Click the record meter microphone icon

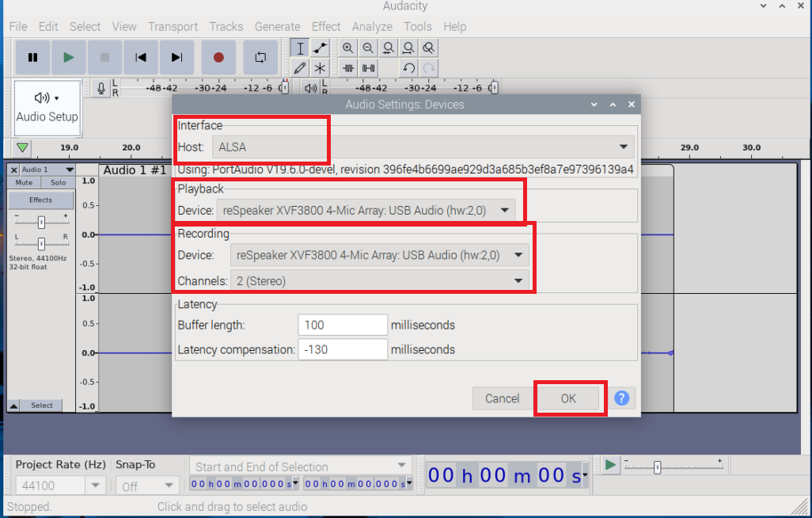[x=101, y=89]
